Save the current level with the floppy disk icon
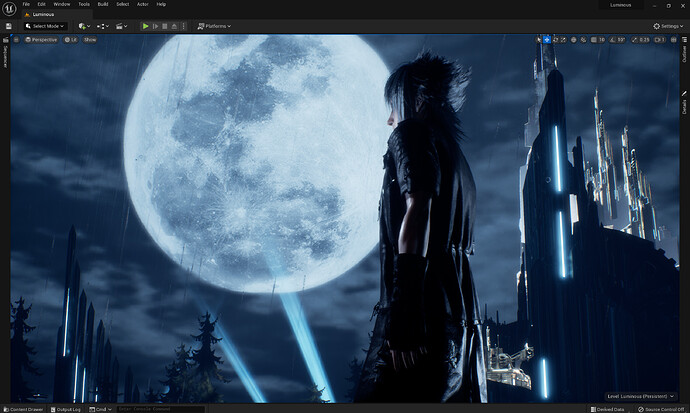690x413 pixels. point(8,26)
